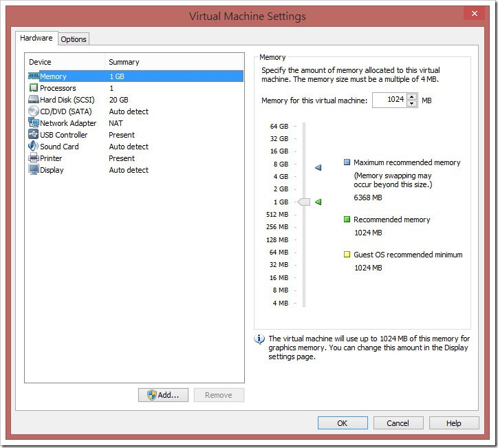Screen dimensions: 498x448
Task: Click the information icon near graphics memory note
Action: tap(259, 339)
